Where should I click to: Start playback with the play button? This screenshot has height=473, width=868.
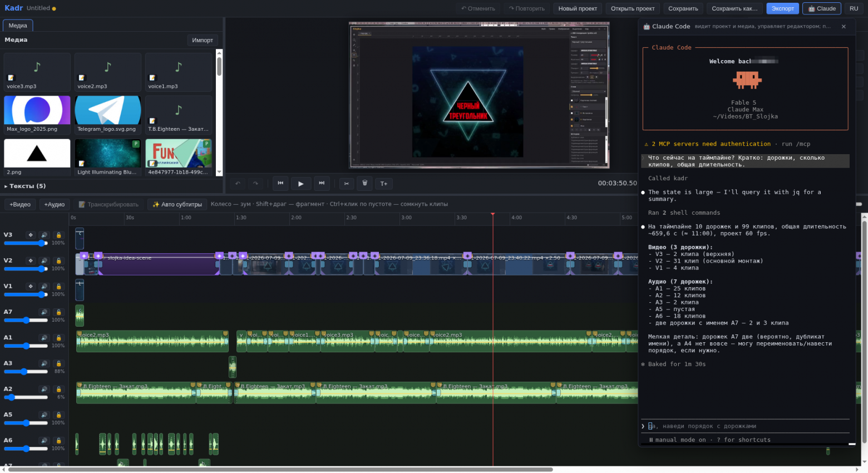click(x=300, y=183)
